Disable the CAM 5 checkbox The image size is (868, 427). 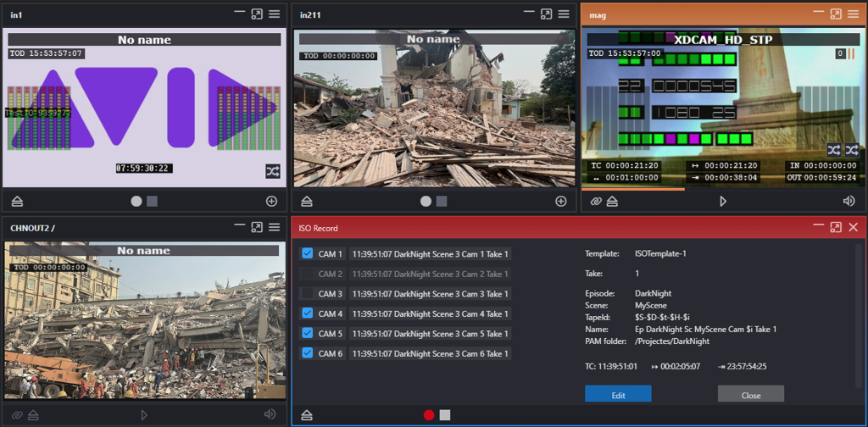click(x=308, y=333)
